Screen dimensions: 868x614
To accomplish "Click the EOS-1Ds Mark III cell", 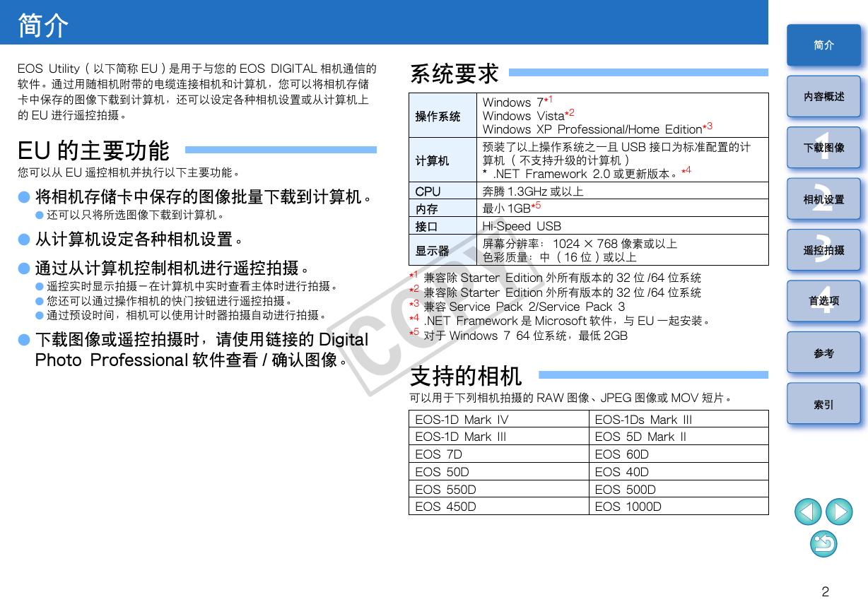I will tap(679, 419).
